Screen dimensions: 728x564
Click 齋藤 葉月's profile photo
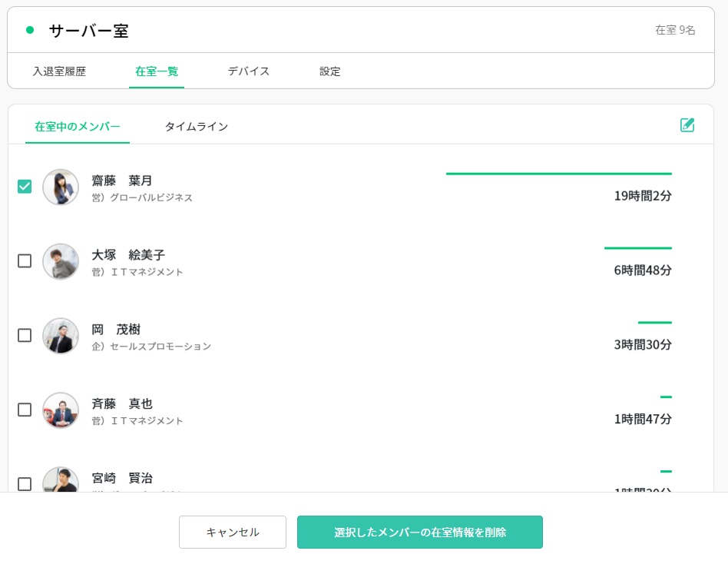pyautogui.click(x=61, y=187)
